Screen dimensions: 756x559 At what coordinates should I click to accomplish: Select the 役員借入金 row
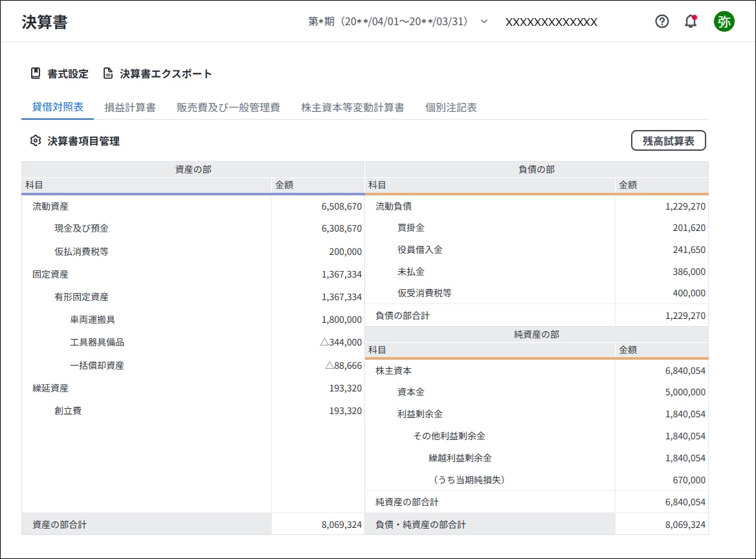tap(537, 250)
